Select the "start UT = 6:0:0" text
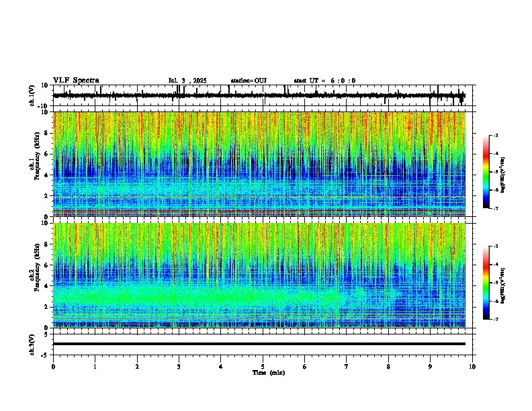The width and height of the screenshot is (532, 411). coord(324,81)
